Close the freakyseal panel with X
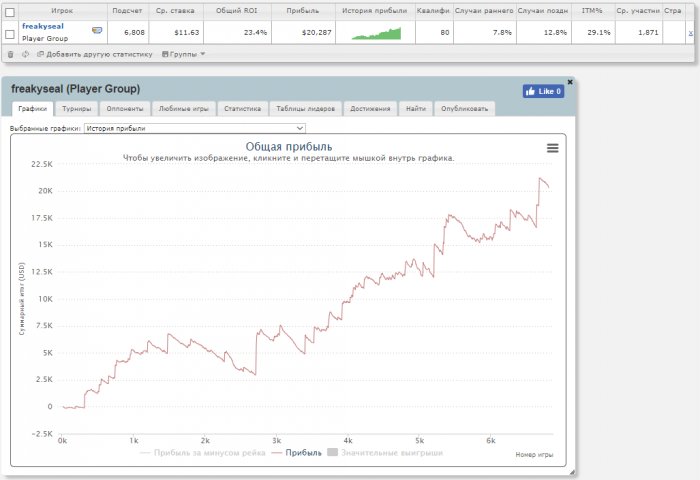 [570, 82]
